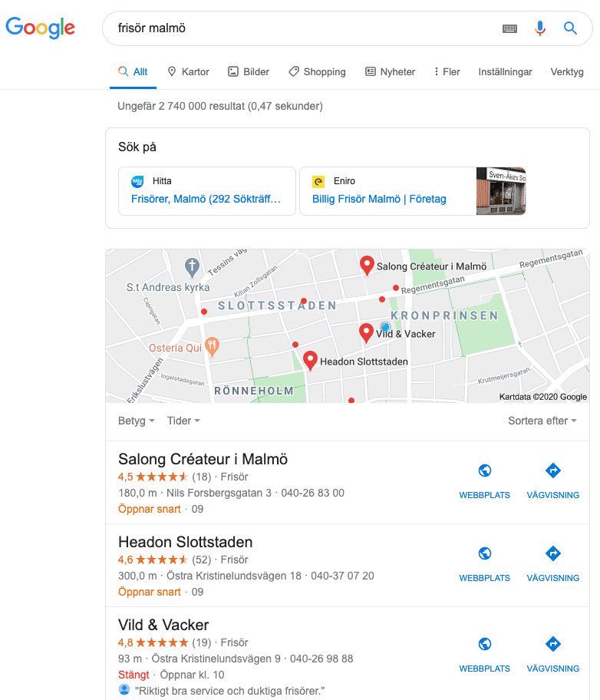Switch to the Bilder tab
This screenshot has height=700, width=600.
tap(249, 72)
